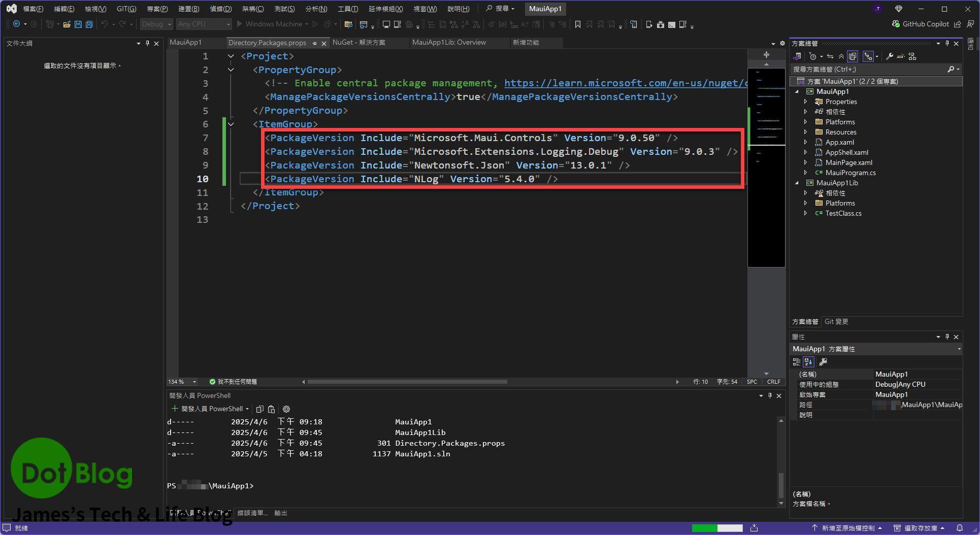The height and width of the screenshot is (535, 980).
Task: Collapse the ItemGroup element in editor
Action: point(231,124)
